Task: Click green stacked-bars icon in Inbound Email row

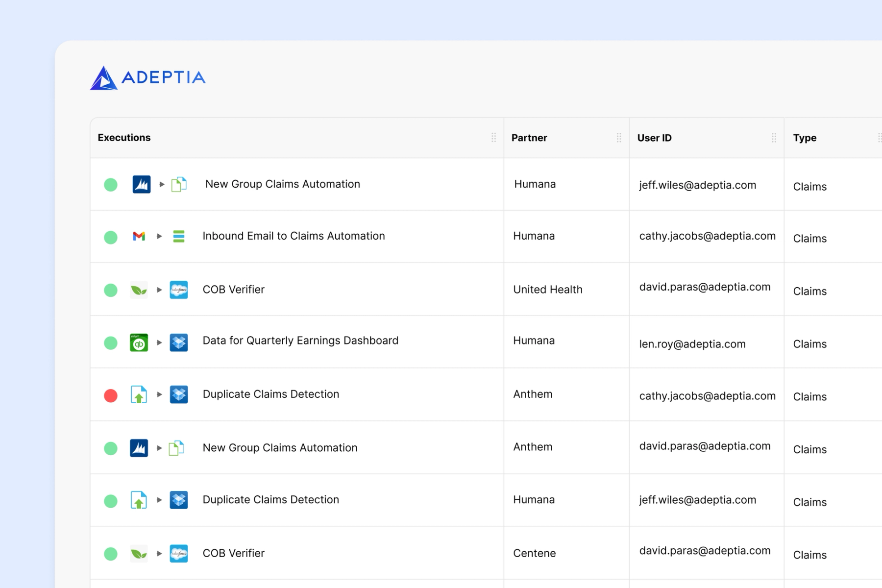Action: 179,237
